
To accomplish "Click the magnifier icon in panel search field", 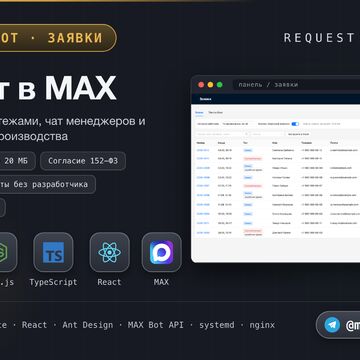I will click(x=246, y=134).
